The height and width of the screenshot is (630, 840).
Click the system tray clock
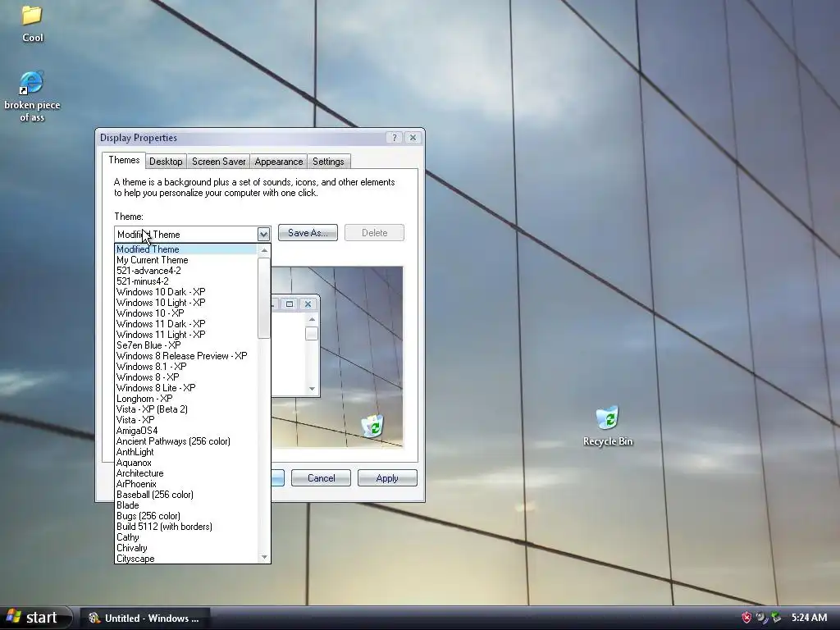click(x=809, y=618)
